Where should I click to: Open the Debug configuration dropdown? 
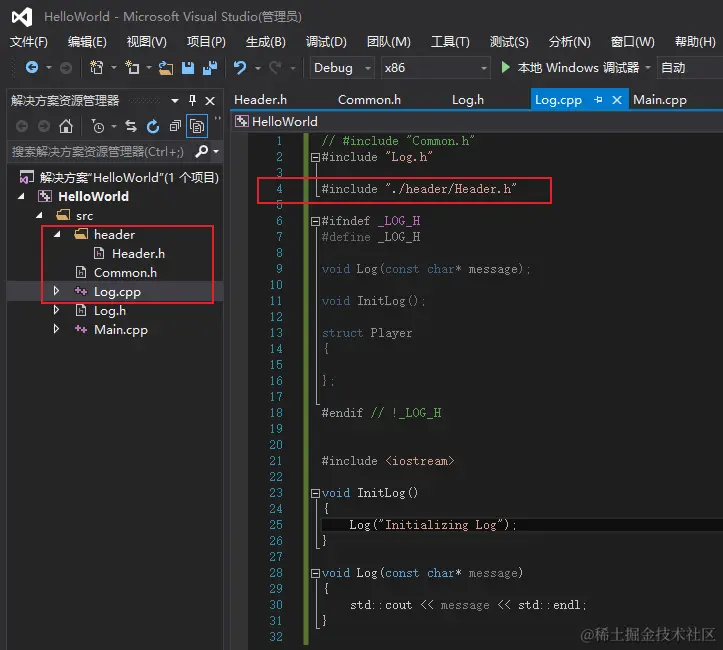tap(341, 68)
